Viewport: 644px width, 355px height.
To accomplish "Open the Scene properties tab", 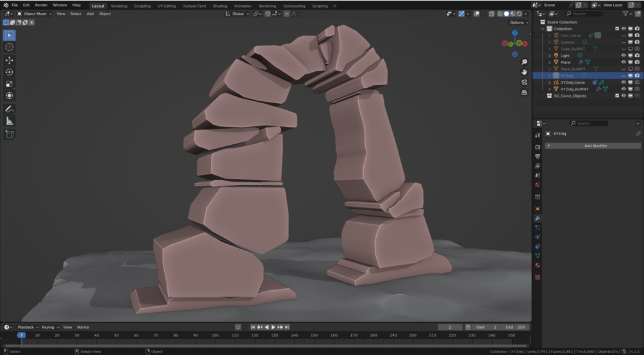I will coord(538,176).
